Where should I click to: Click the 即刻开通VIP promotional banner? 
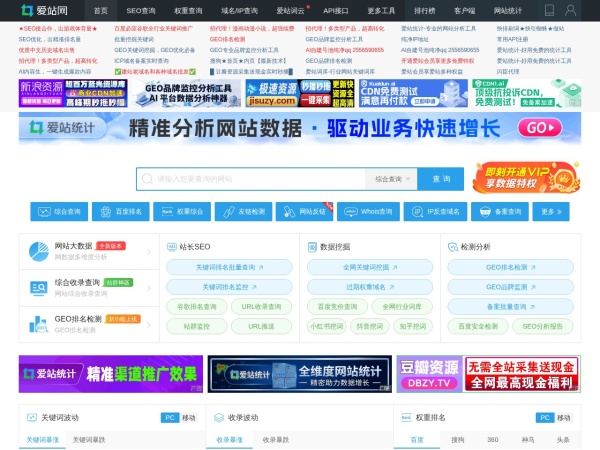click(526, 177)
